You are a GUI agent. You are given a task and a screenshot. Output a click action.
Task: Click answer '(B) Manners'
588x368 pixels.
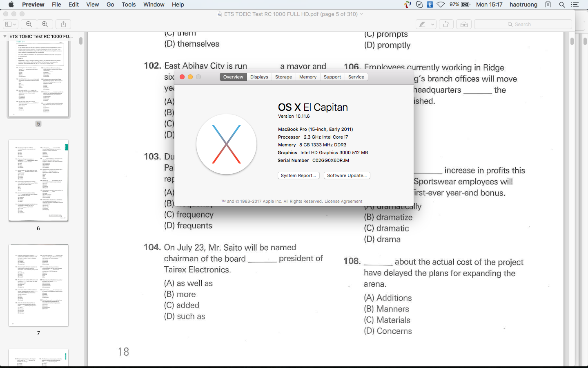pyautogui.click(x=386, y=309)
